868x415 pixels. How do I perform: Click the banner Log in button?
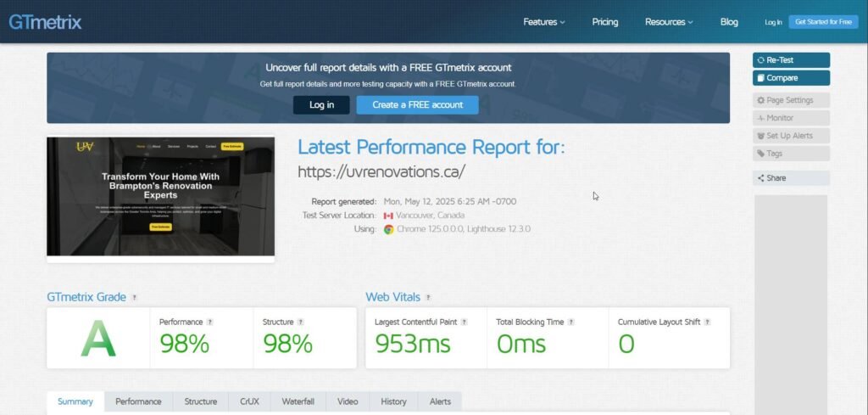pyautogui.click(x=321, y=104)
